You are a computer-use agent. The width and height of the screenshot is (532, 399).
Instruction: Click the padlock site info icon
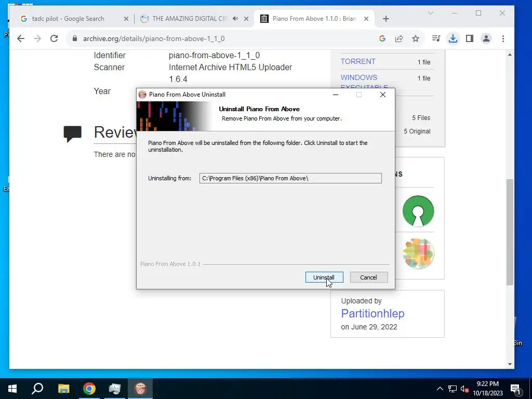[x=75, y=38]
